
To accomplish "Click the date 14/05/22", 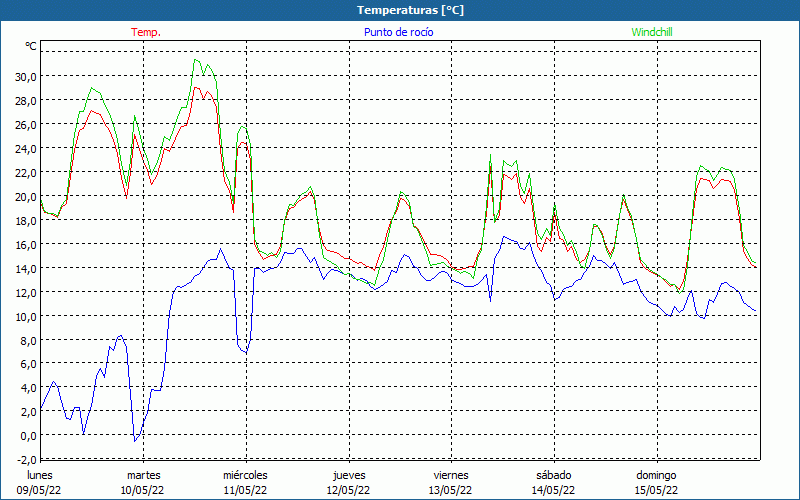I will point(554,490).
